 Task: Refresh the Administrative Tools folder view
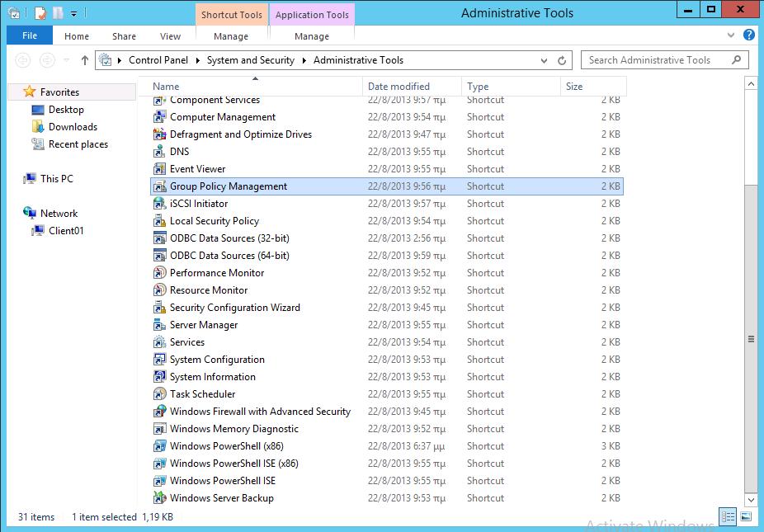(562, 60)
